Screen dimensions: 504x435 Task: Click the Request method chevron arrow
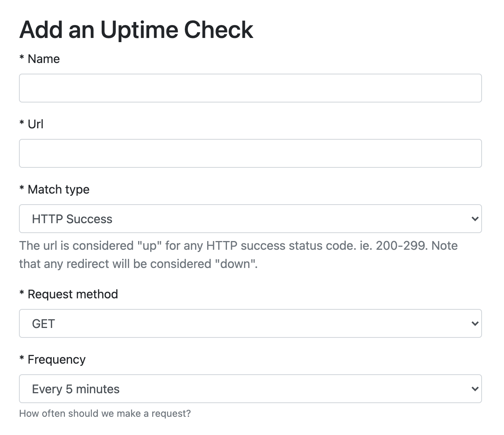(474, 323)
